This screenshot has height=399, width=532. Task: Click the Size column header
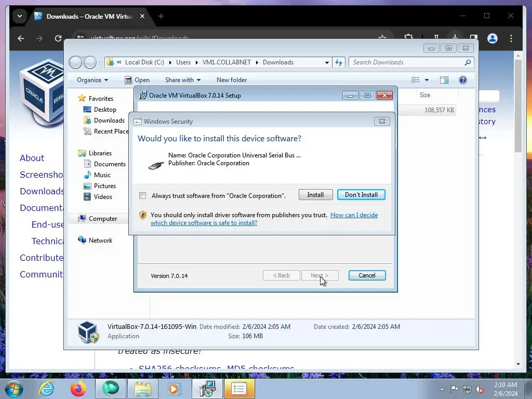click(x=425, y=95)
